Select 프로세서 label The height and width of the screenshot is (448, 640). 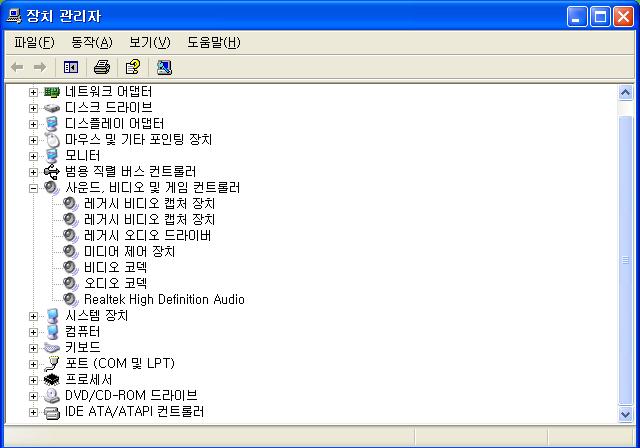89,379
